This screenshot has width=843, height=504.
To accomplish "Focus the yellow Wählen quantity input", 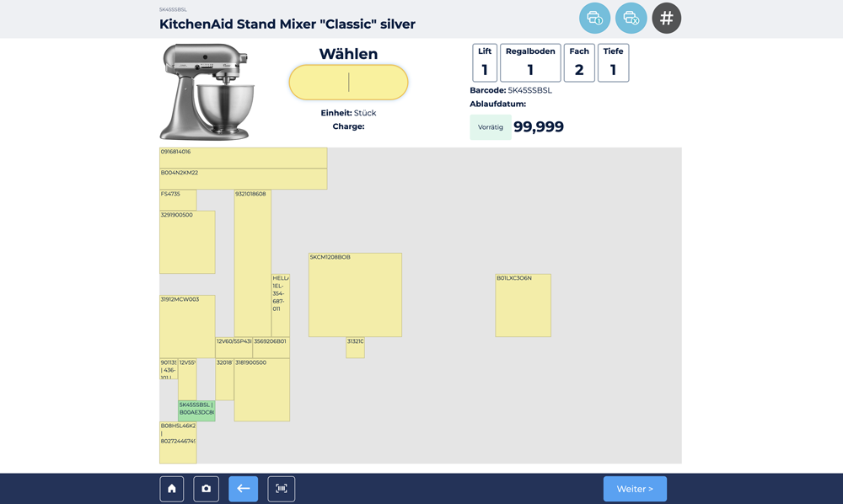I will click(x=348, y=83).
